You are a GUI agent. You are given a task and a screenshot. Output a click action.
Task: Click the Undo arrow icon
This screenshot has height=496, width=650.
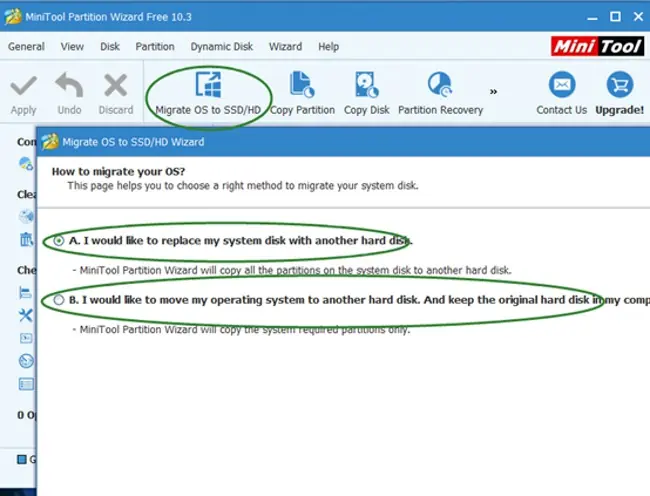[x=69, y=85]
